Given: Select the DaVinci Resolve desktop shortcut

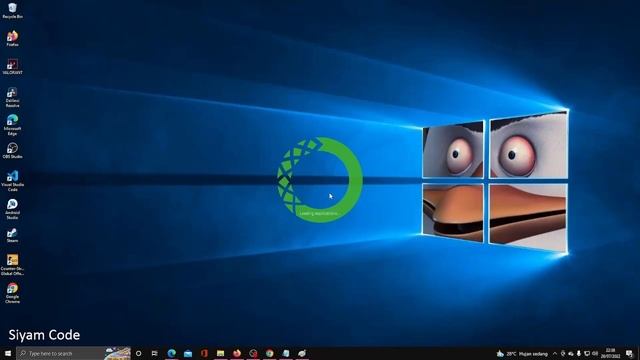Looking at the screenshot, I should pyautogui.click(x=12, y=97).
